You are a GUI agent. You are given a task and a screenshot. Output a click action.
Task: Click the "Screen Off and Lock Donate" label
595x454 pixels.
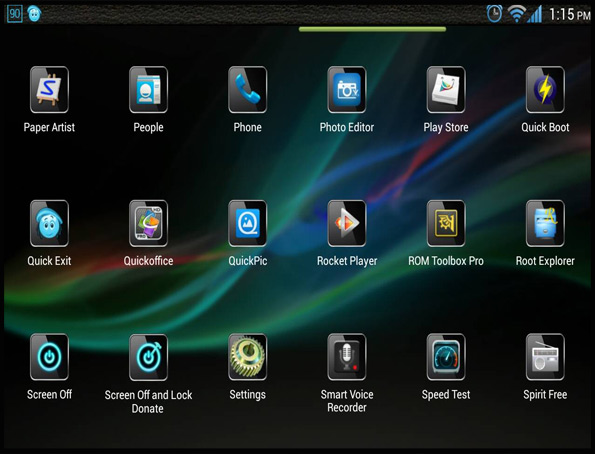pos(148,402)
